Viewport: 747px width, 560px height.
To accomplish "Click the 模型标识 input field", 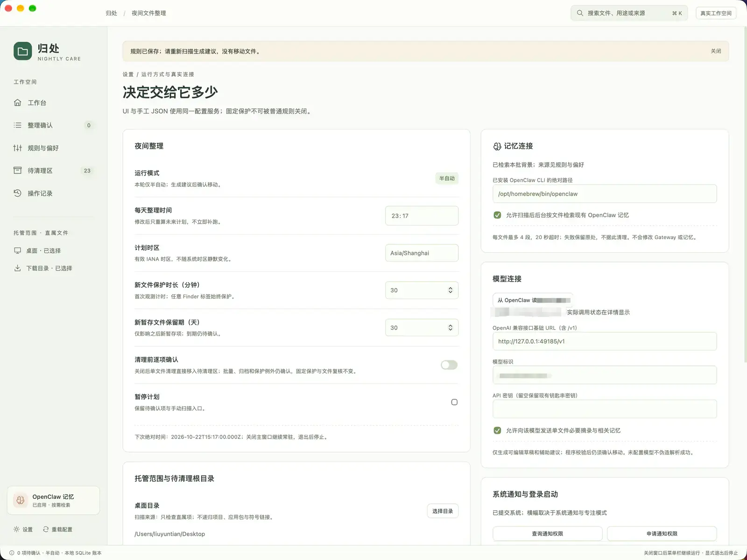I will [605, 375].
